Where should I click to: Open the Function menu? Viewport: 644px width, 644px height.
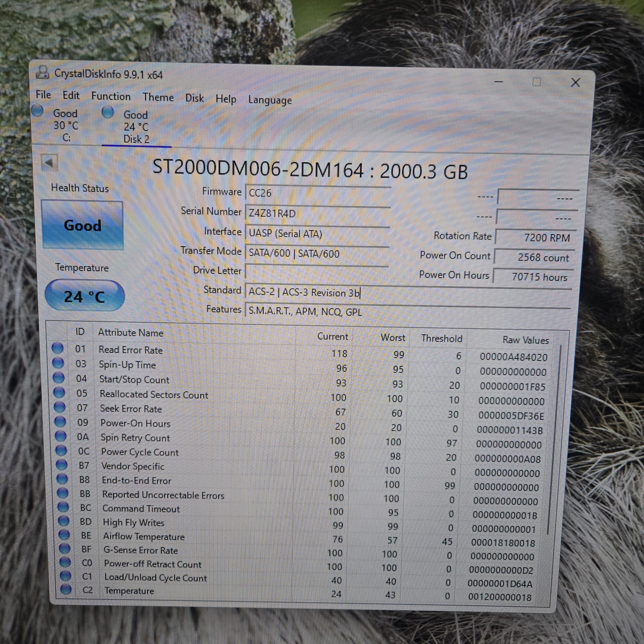[x=111, y=96]
